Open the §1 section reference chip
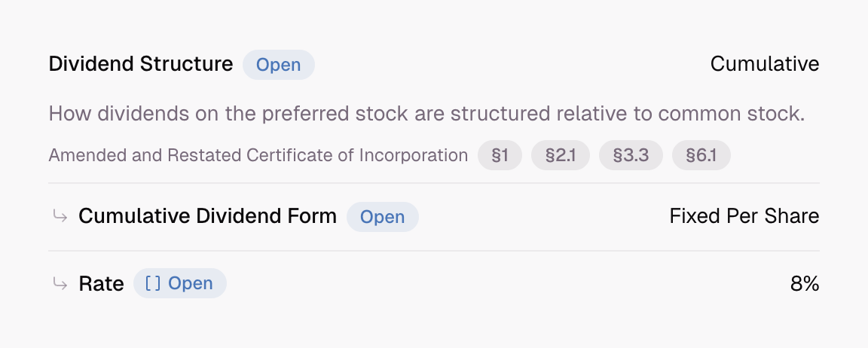This screenshot has height=348, width=868. point(500,155)
